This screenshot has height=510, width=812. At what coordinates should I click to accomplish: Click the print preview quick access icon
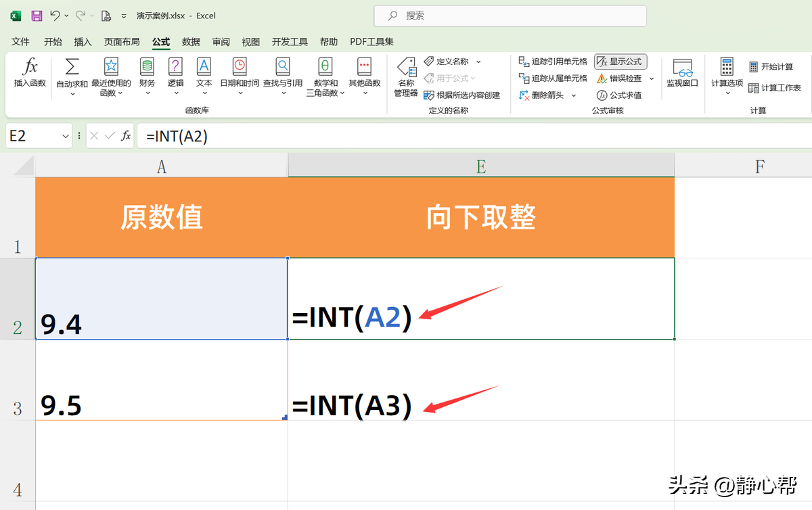(106, 15)
